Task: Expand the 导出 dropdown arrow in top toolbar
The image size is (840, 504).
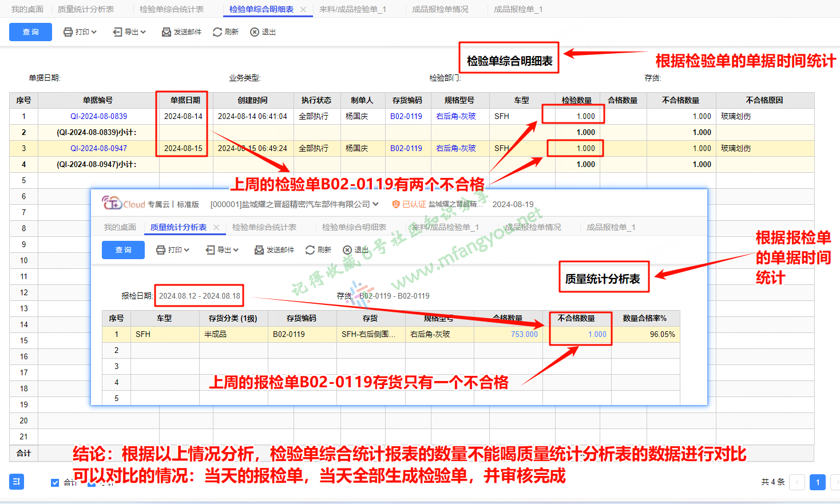Action: pos(143,32)
